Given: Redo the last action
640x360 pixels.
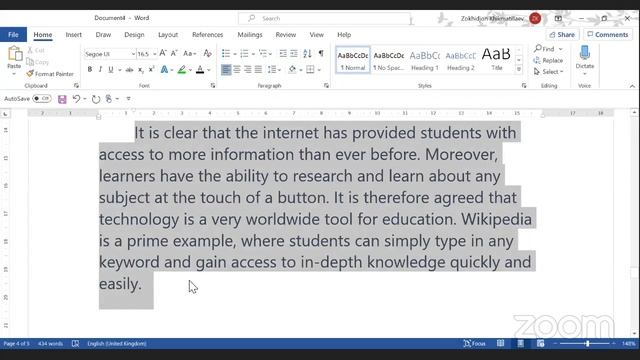Looking at the screenshot, I should click(96, 99).
